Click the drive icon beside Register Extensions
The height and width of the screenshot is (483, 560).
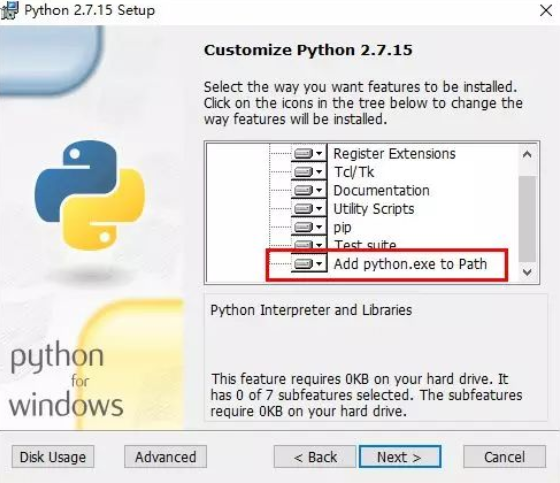303,154
